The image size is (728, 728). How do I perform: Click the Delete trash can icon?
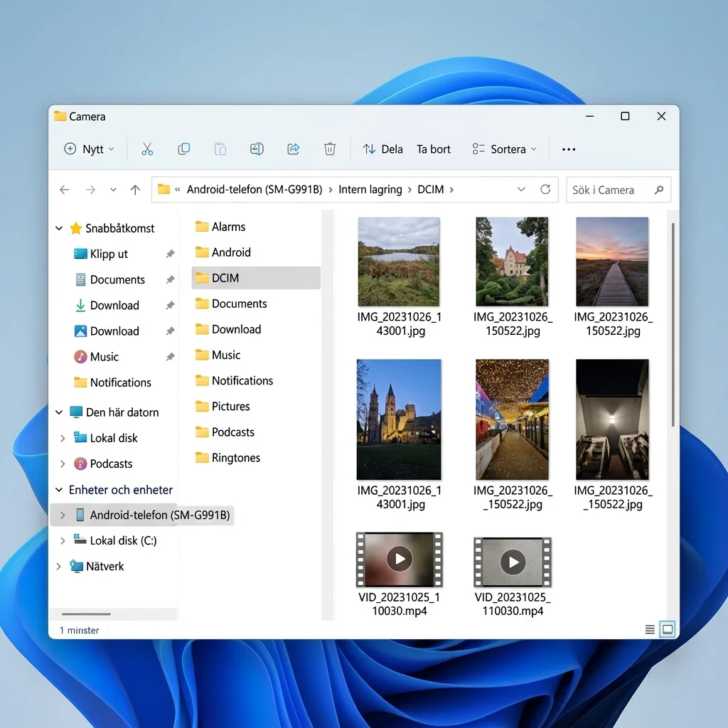[330, 149]
